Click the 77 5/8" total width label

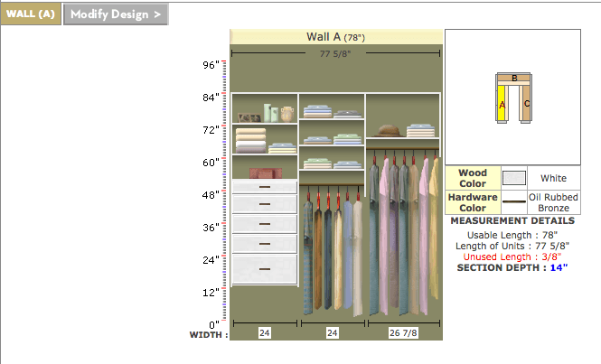pyautogui.click(x=335, y=53)
